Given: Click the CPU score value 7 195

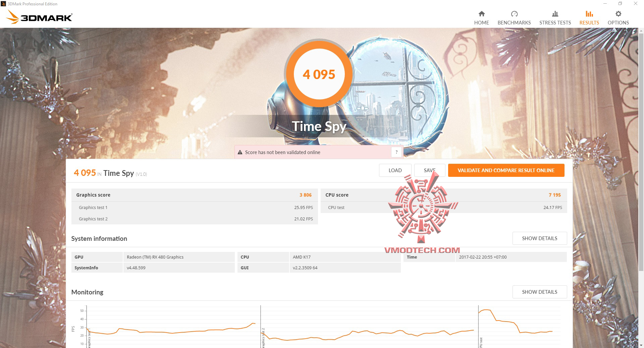Looking at the screenshot, I should coord(555,195).
